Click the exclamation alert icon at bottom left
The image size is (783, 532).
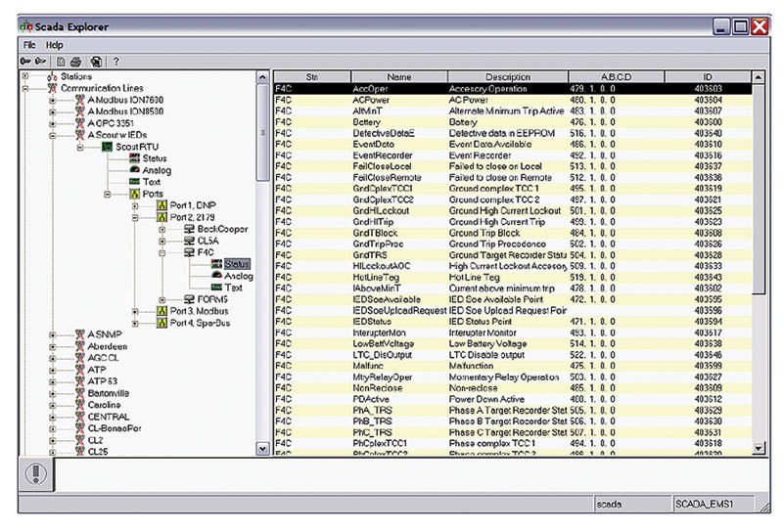(x=35, y=474)
